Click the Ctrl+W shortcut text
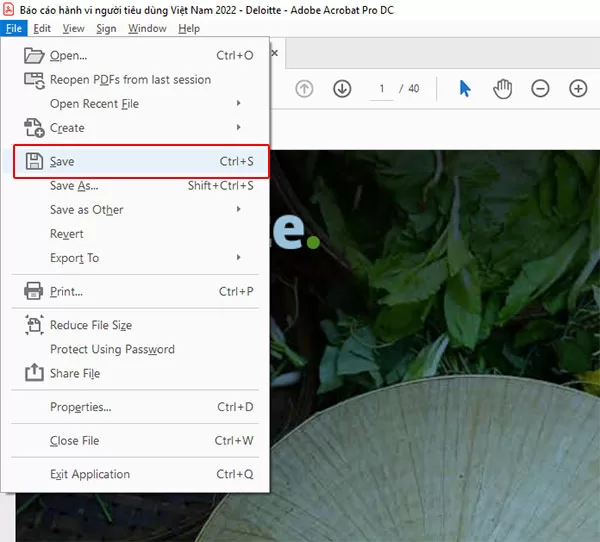 234,441
